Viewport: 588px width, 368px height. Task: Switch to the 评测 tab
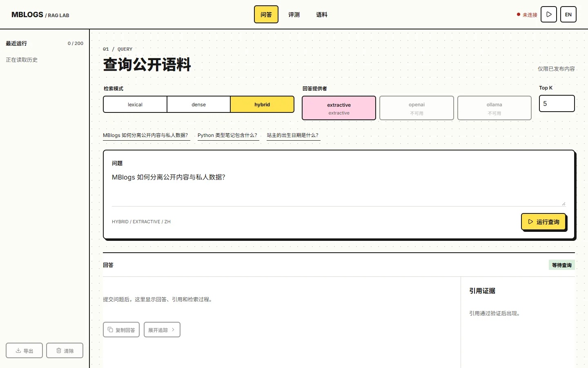294,14
